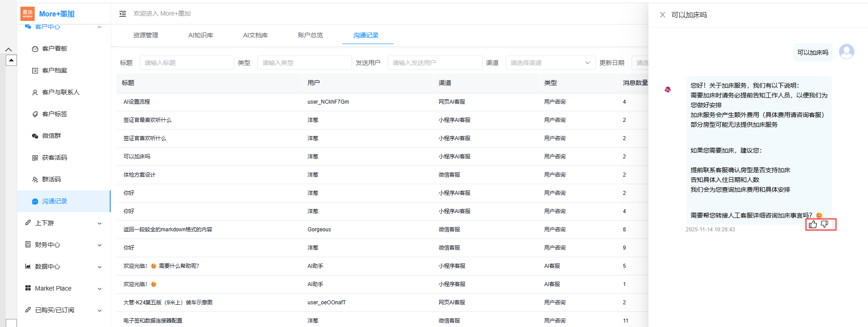The image size is (868, 327).
Task: Open 客户看板 from the sidebar
Action: [55, 48]
